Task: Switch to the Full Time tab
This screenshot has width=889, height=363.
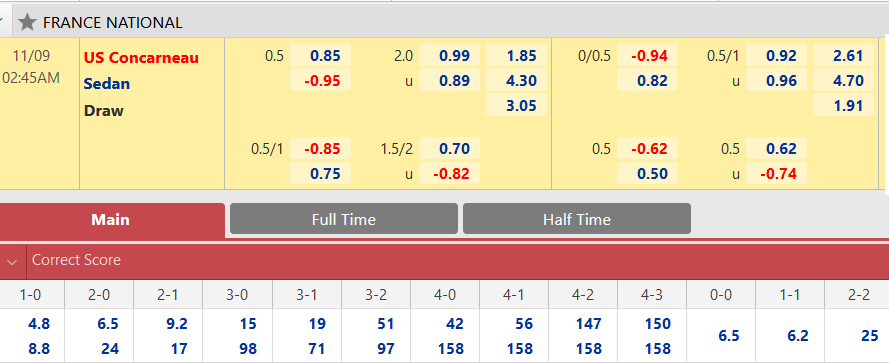Action: pyautogui.click(x=344, y=219)
